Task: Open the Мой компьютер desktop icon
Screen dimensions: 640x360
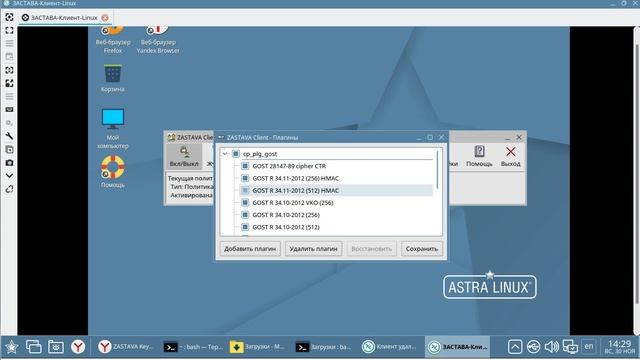Action: 113,129
